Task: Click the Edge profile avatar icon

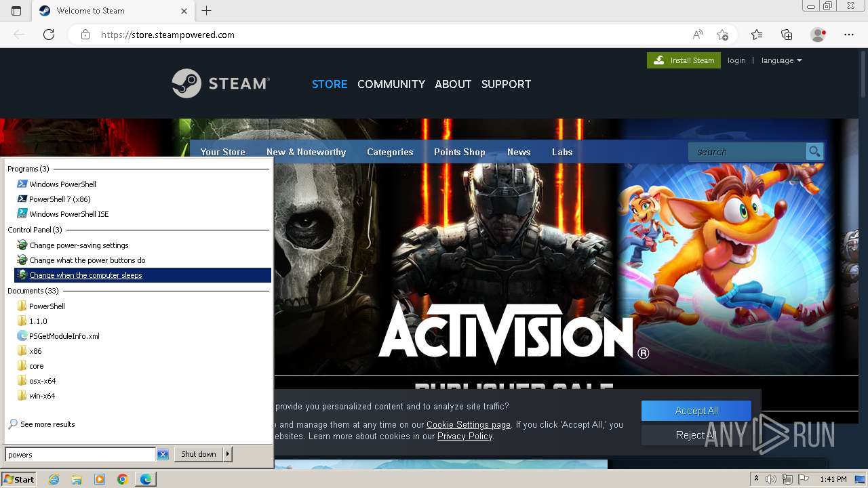Action: pos(818,35)
